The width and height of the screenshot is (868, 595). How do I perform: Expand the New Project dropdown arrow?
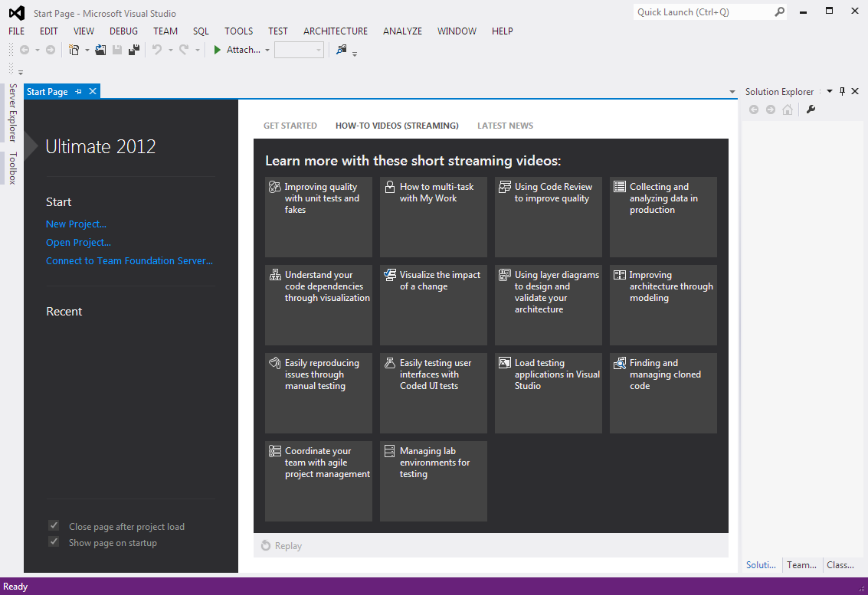pyautogui.click(x=87, y=51)
